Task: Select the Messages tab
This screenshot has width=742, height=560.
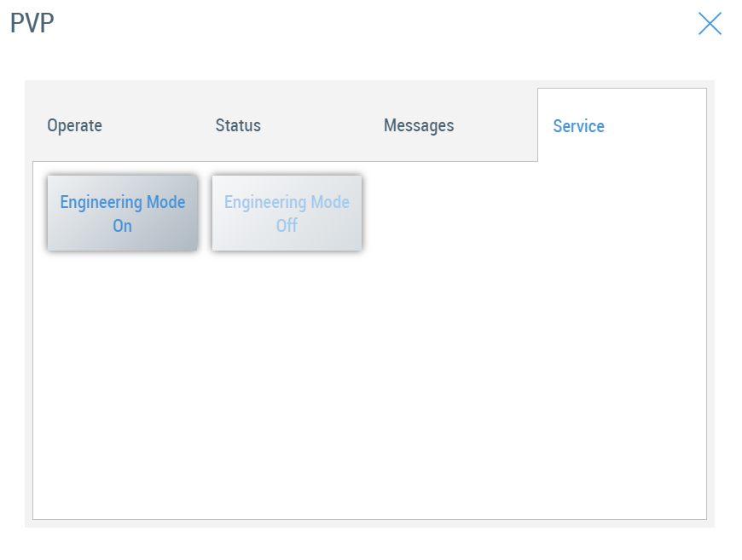Action: (419, 125)
